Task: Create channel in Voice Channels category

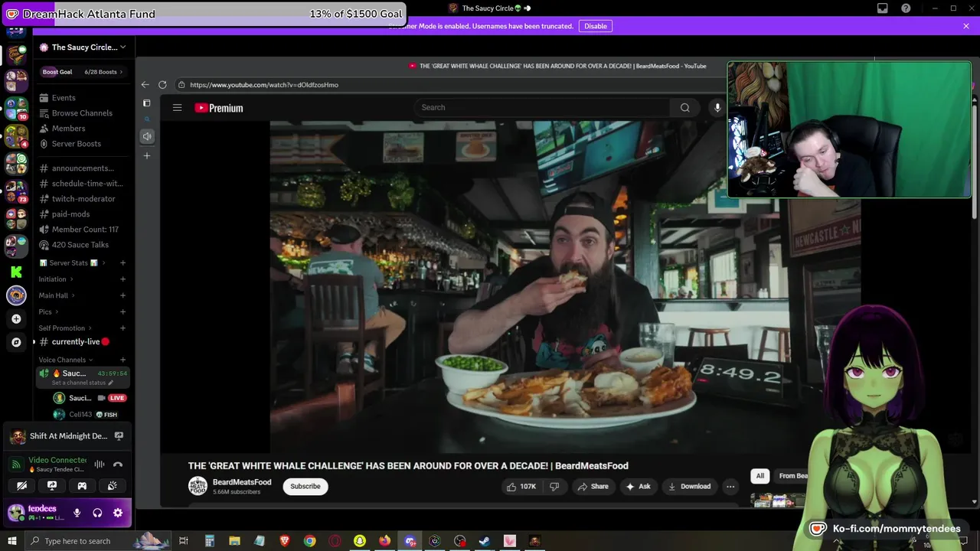Action: [x=122, y=360]
